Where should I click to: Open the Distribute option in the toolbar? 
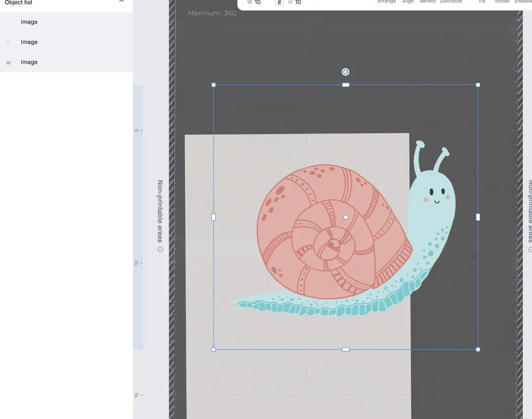(x=451, y=2)
